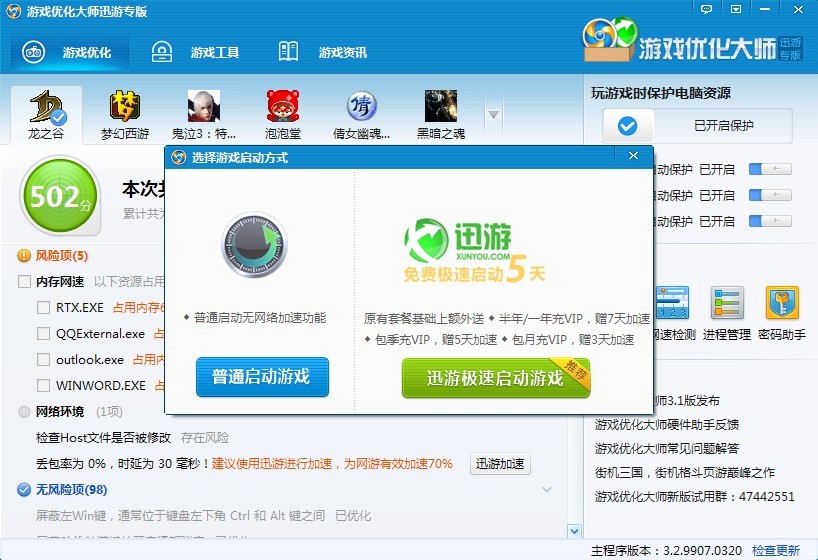
Task: Click the 游戏优化 gamepad icon
Action: 34,52
